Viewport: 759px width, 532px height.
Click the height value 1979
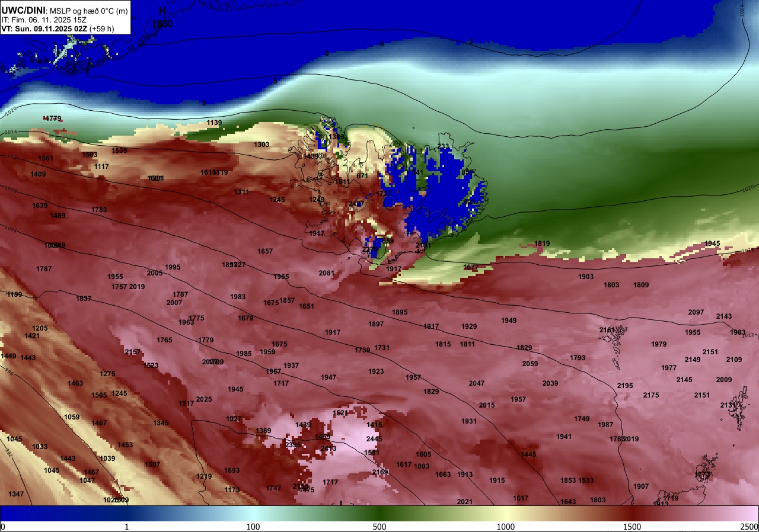point(659,344)
